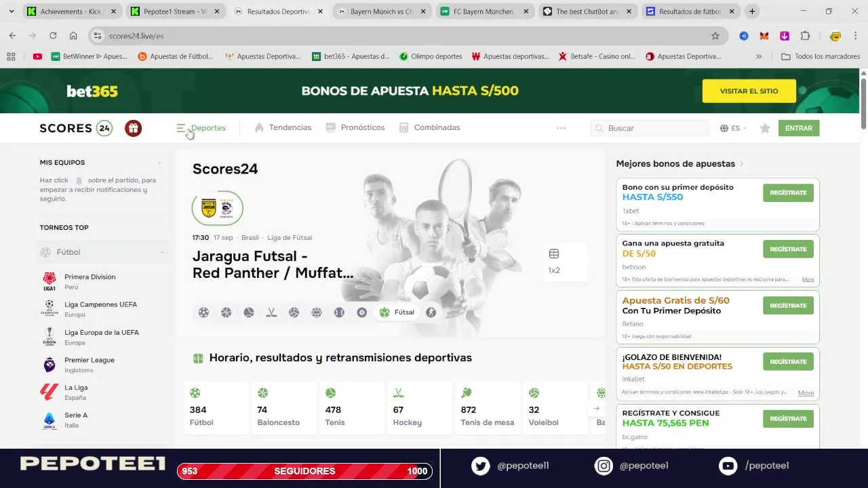
Task: Click VISITAR EL SITIO on the bet365 banner
Action: 749,91
